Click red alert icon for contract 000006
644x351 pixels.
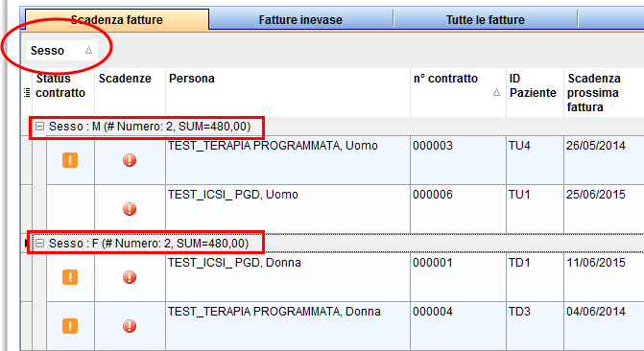coord(130,209)
